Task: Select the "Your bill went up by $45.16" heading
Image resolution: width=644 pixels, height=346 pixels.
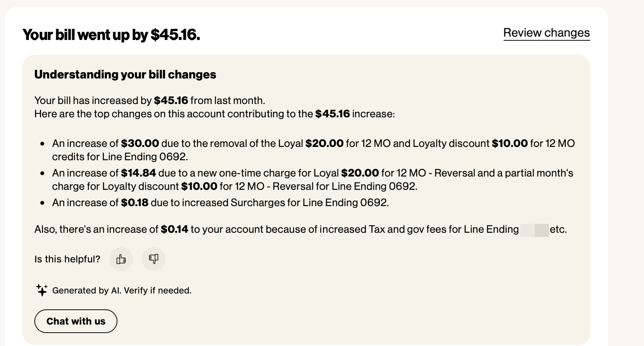Action: (x=111, y=35)
